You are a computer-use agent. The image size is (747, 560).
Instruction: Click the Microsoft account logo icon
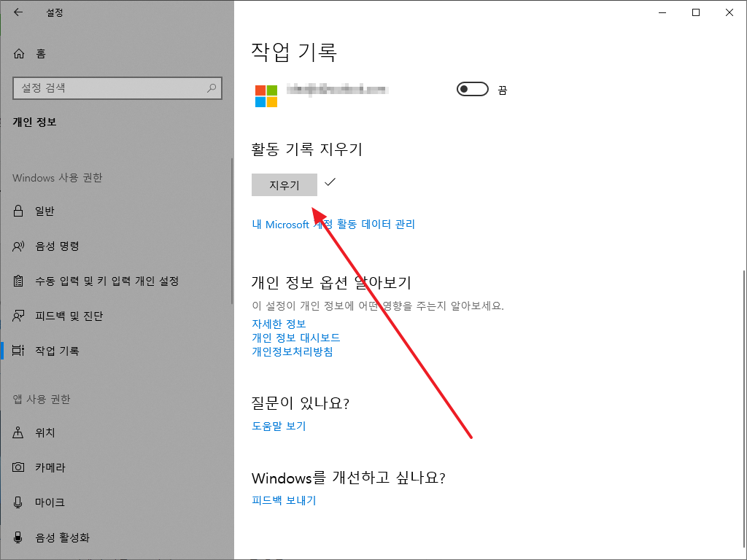click(x=266, y=95)
